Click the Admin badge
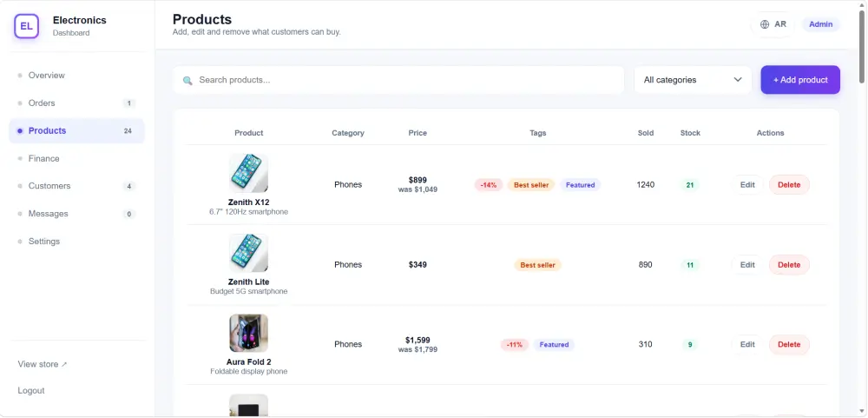 tap(820, 24)
